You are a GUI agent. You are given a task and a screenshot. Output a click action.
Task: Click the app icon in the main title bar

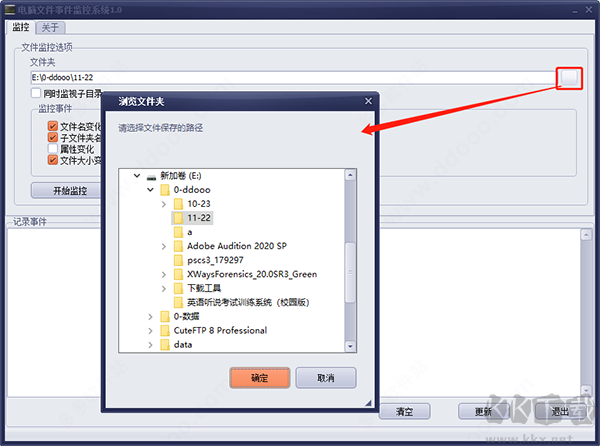pyautogui.click(x=10, y=10)
